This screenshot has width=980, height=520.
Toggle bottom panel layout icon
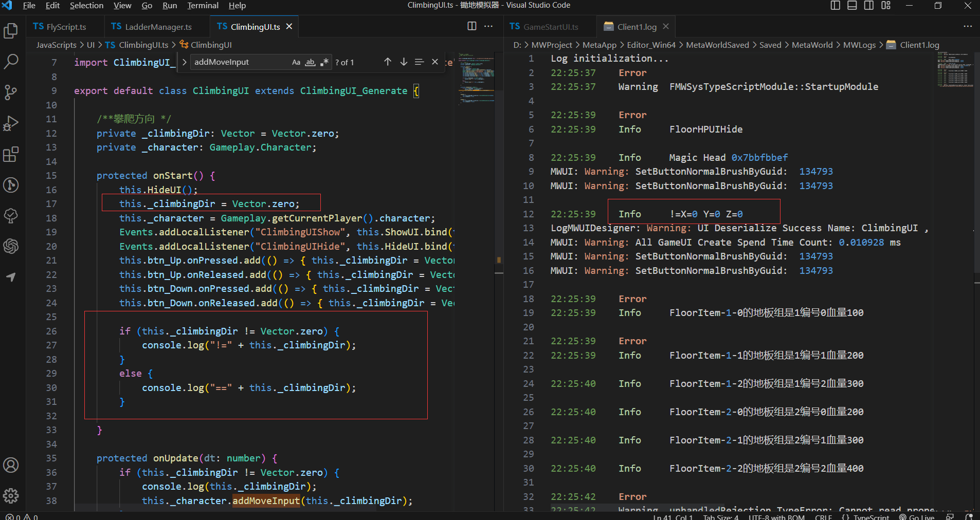(852, 5)
